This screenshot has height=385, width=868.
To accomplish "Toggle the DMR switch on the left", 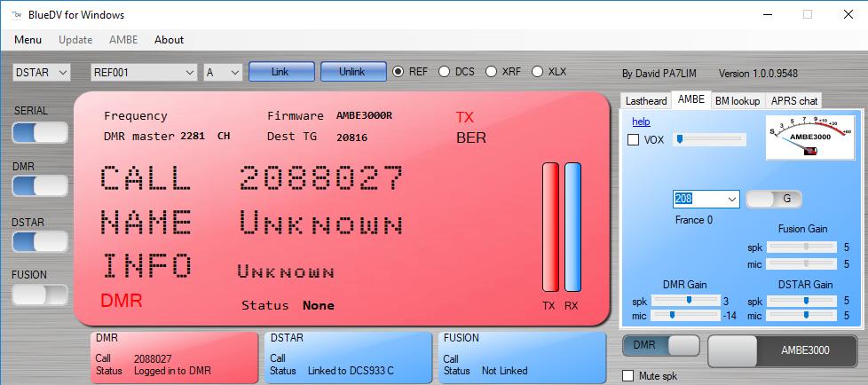I will 40,186.
